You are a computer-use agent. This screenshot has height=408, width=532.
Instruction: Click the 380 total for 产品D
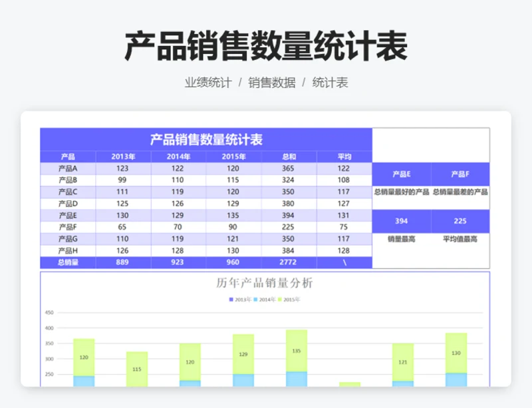point(288,204)
